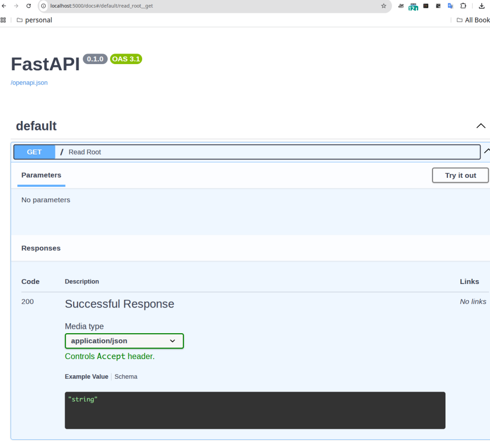Collapse the Read Root operation arrow
The height and width of the screenshot is (448, 490).
pos(487,151)
